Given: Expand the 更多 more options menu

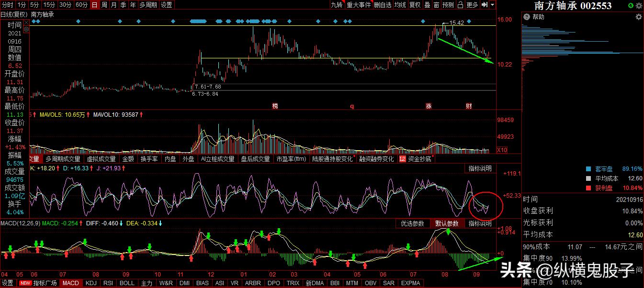Looking at the screenshot, I should (x=472, y=5).
